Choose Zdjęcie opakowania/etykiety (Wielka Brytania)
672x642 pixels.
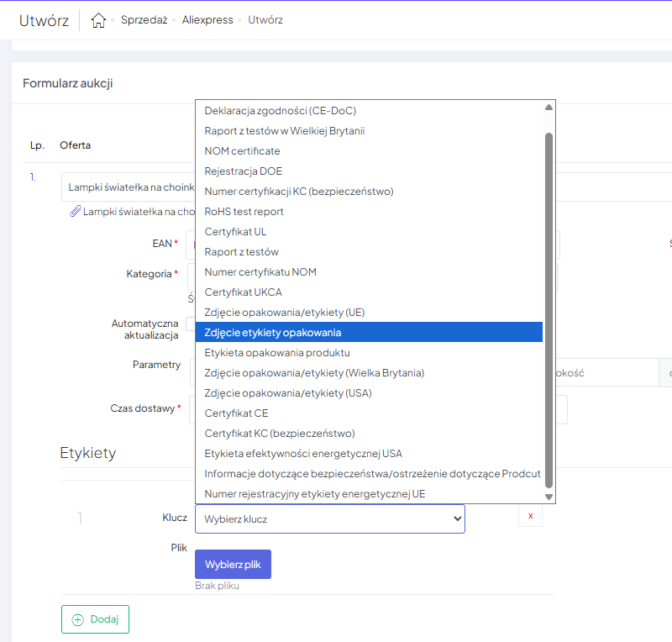314,373
